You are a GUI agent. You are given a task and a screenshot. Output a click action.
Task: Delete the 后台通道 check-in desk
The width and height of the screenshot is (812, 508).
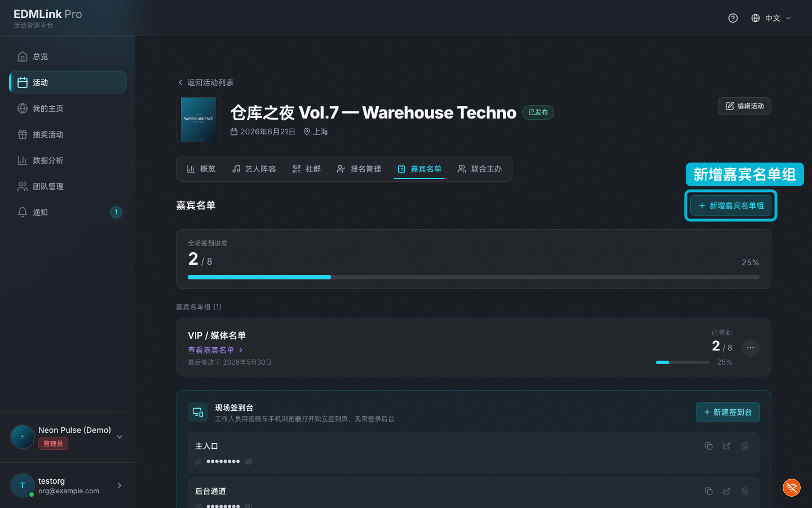745,491
